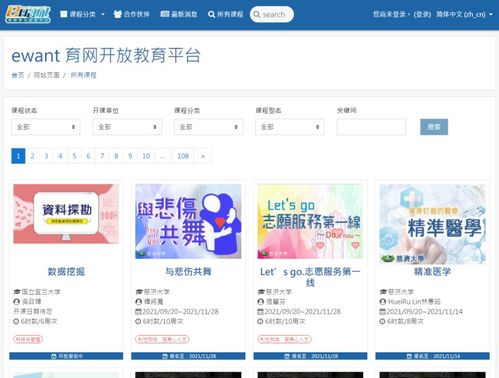Jump to last page 108
499x378 pixels.
point(183,156)
